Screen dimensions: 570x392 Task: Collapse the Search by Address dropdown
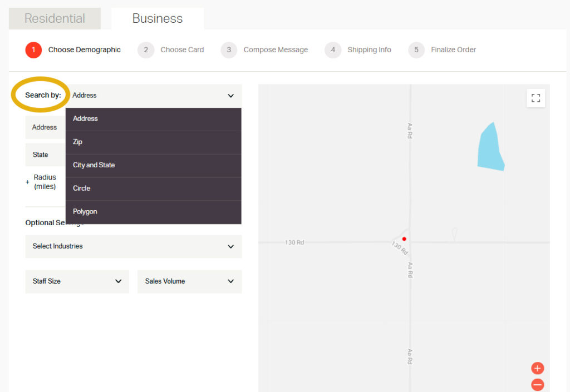154,96
